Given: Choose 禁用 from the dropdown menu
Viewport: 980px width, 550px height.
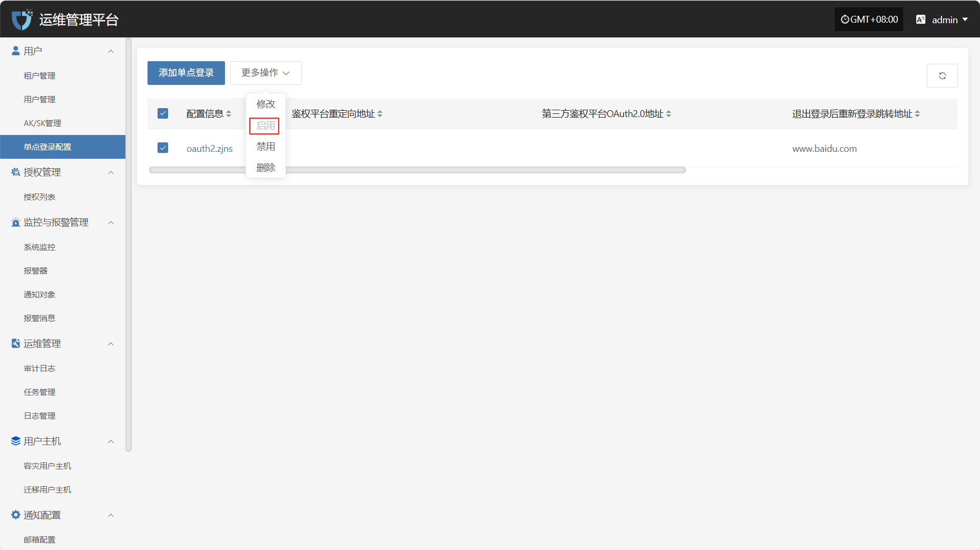Looking at the screenshot, I should tap(266, 147).
